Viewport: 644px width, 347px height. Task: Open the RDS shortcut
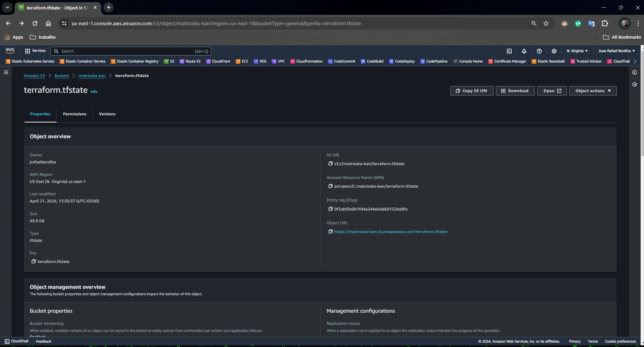pos(260,62)
